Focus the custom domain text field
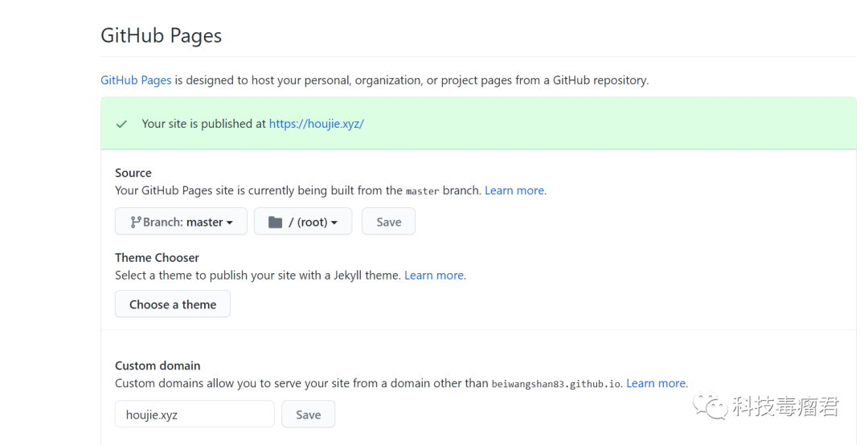The image size is (868, 445). [194, 414]
